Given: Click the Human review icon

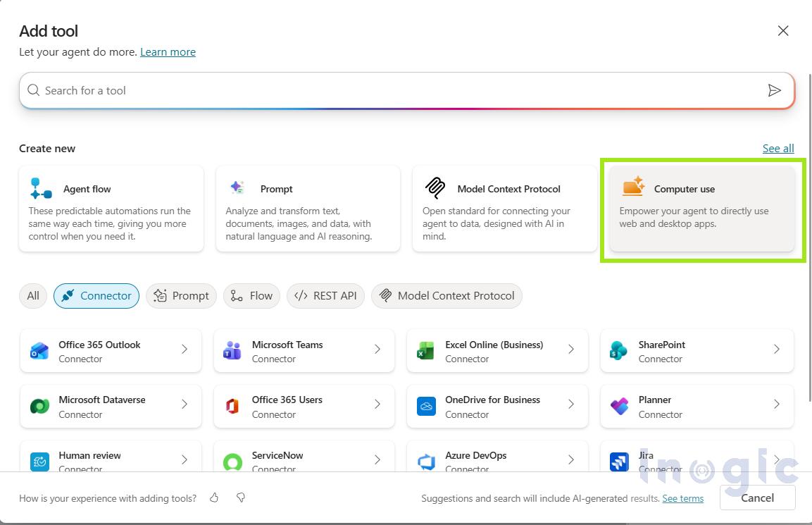Looking at the screenshot, I should click(x=40, y=462).
